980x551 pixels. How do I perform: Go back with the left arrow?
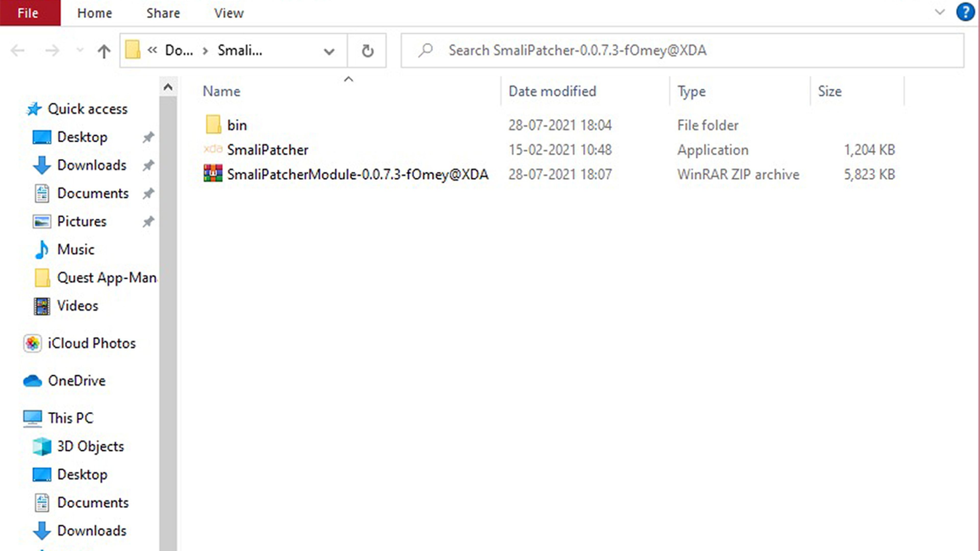click(18, 50)
